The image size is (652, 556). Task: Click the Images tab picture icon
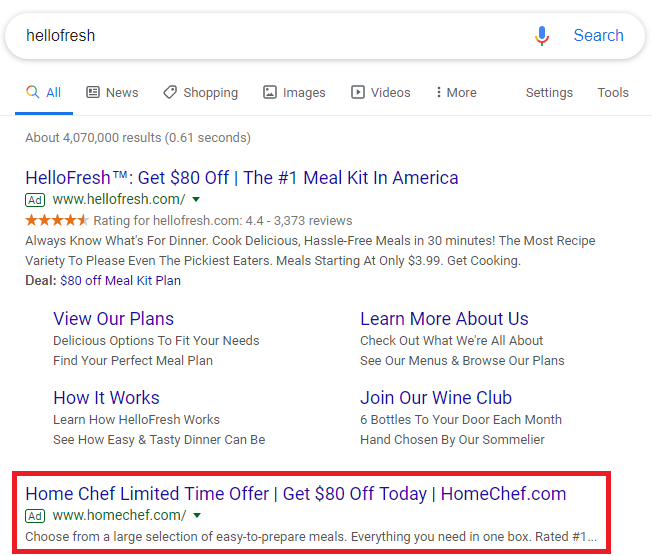click(x=270, y=92)
